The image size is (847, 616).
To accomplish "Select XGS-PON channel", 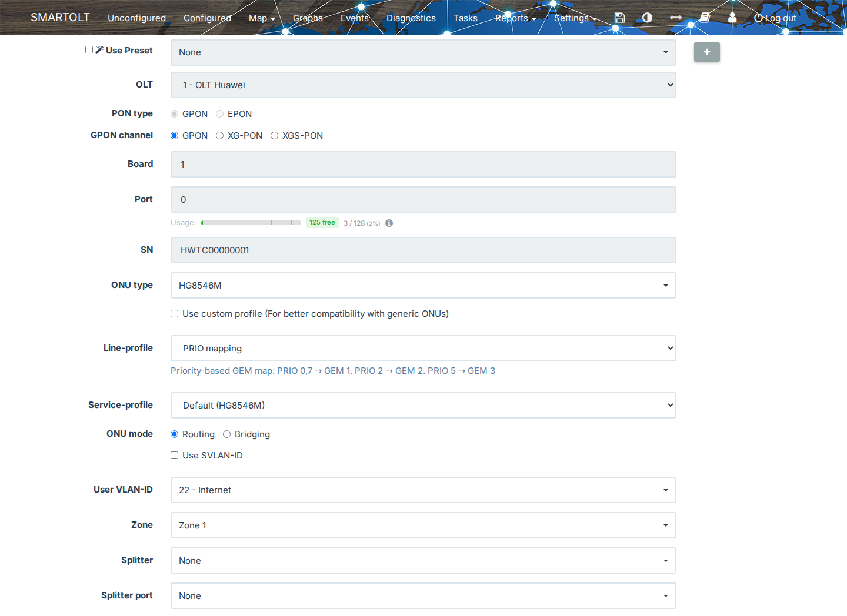I will [274, 135].
